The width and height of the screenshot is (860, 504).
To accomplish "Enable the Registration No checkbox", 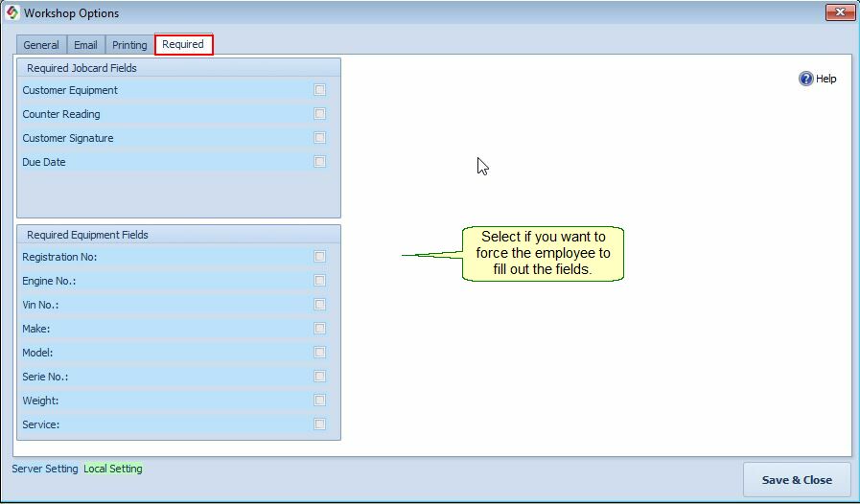I will pyautogui.click(x=320, y=257).
